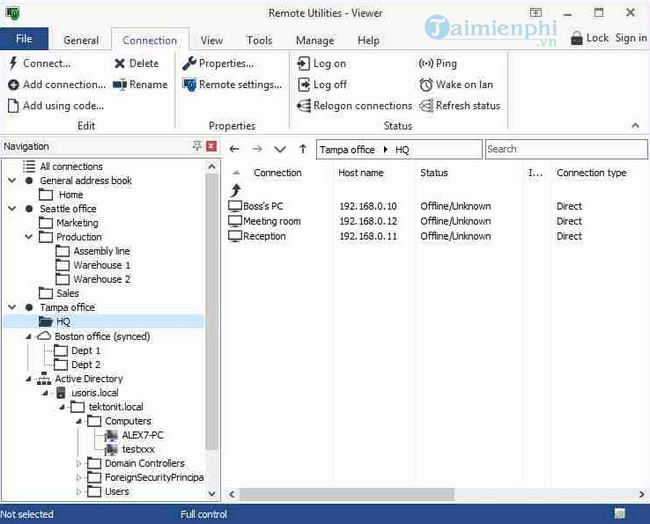The width and height of the screenshot is (650, 524).
Task: Go back with the left arrow
Action: coord(234,149)
